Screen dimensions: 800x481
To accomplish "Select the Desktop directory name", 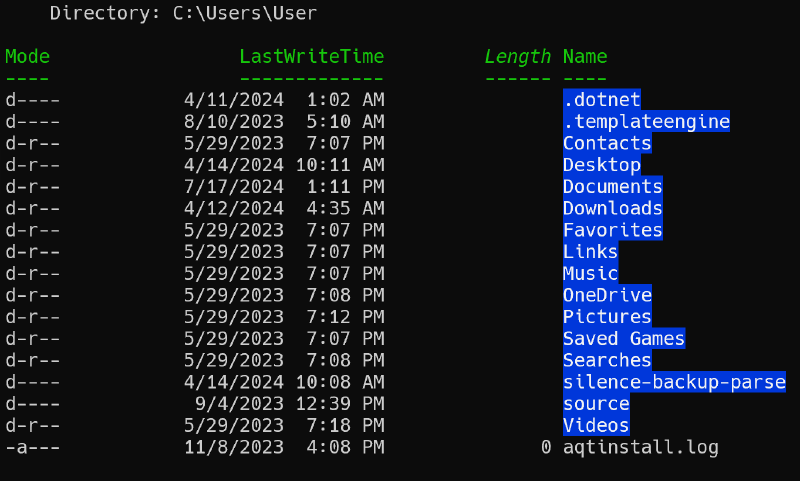I will [x=601, y=165].
